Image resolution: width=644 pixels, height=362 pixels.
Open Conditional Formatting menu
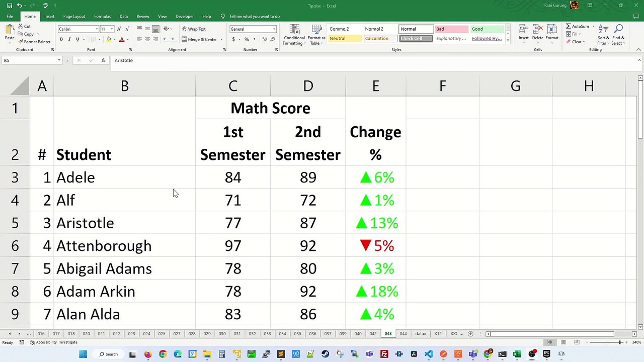pyautogui.click(x=294, y=35)
